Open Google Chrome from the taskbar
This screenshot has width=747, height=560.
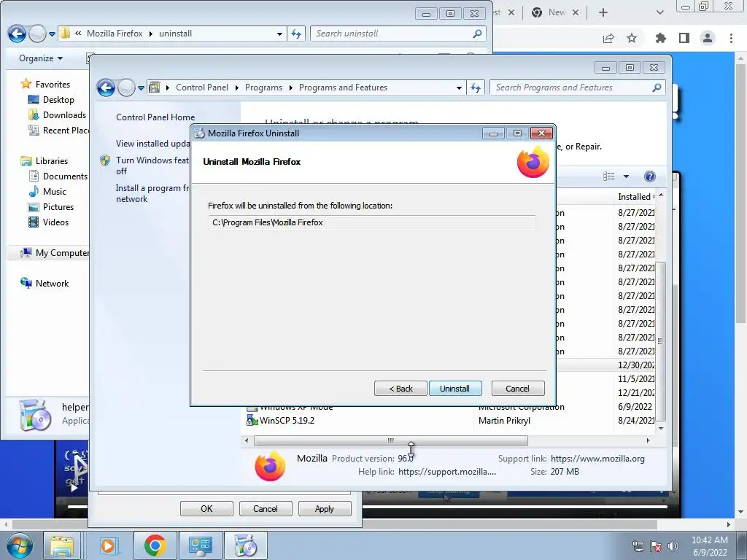coord(155,545)
